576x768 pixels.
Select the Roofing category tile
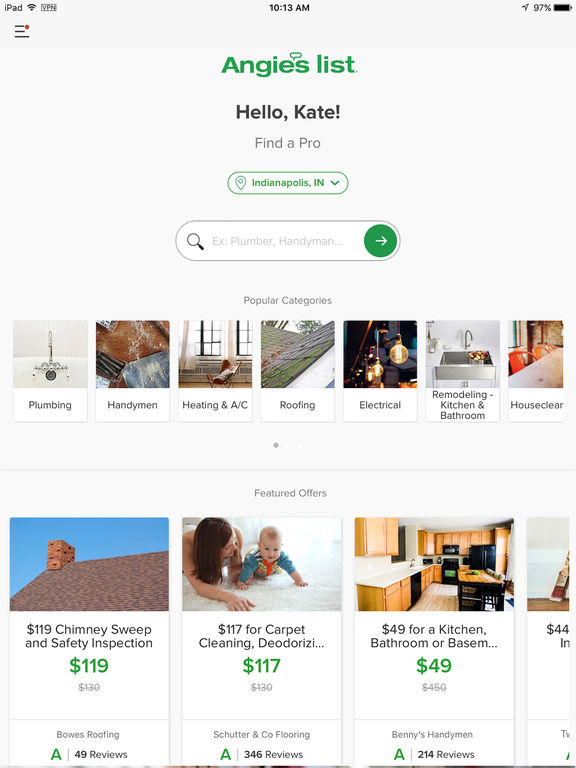click(298, 371)
